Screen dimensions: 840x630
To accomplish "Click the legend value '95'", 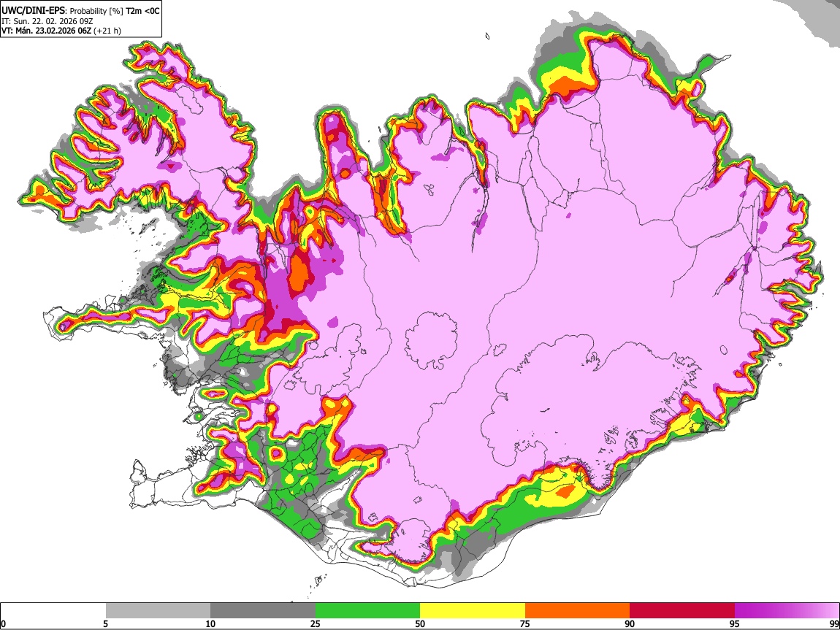I will pos(734,624).
